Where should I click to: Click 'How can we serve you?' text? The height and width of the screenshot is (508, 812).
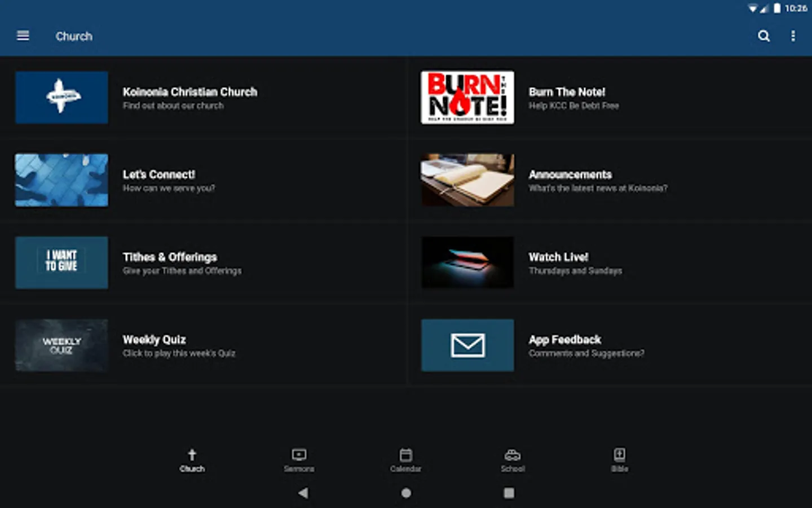coord(169,188)
